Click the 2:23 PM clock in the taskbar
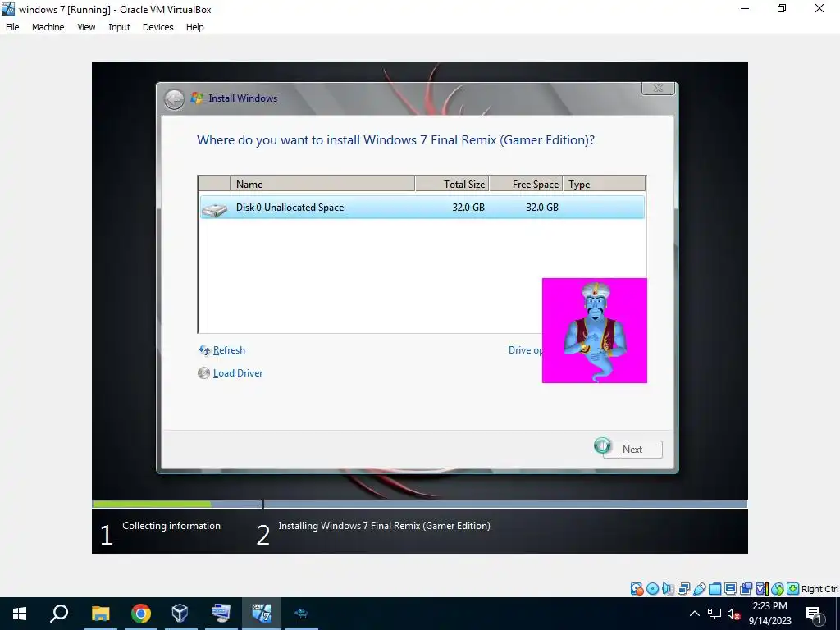Viewport: 840px width, 630px height. pos(769,606)
